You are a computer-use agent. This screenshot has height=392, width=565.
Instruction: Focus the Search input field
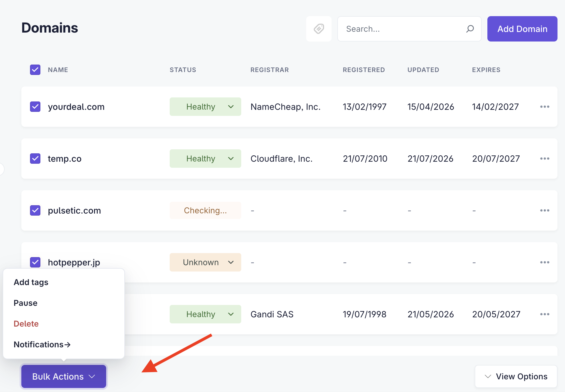pos(409,29)
